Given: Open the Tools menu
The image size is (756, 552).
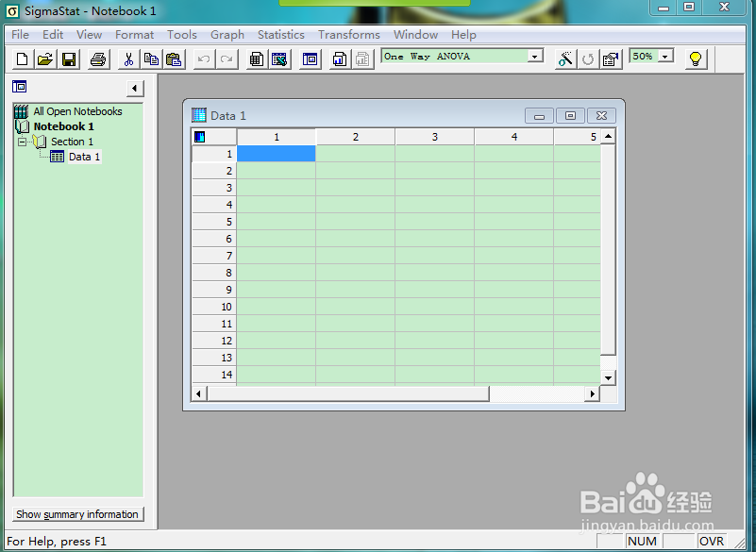Looking at the screenshot, I should tap(182, 35).
